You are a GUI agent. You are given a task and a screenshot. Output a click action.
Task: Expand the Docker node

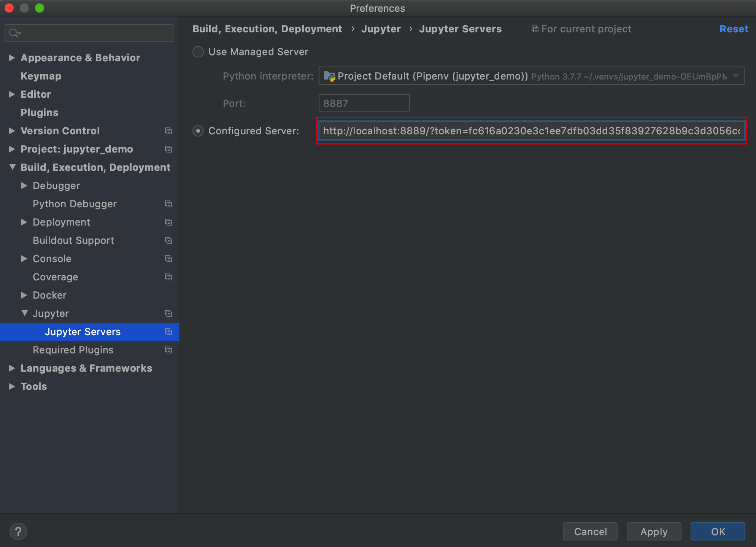tap(24, 295)
